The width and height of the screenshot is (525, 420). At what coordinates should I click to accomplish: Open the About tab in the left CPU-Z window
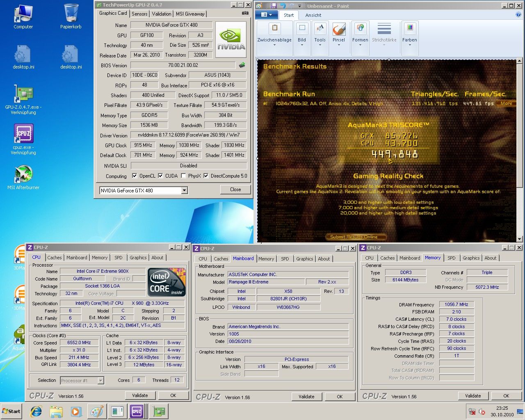pos(157,258)
